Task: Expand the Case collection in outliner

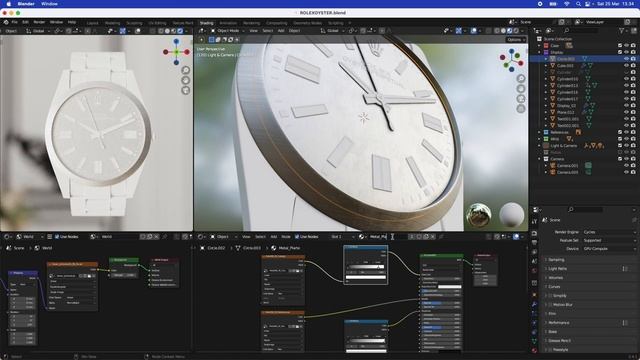Action: point(540,46)
